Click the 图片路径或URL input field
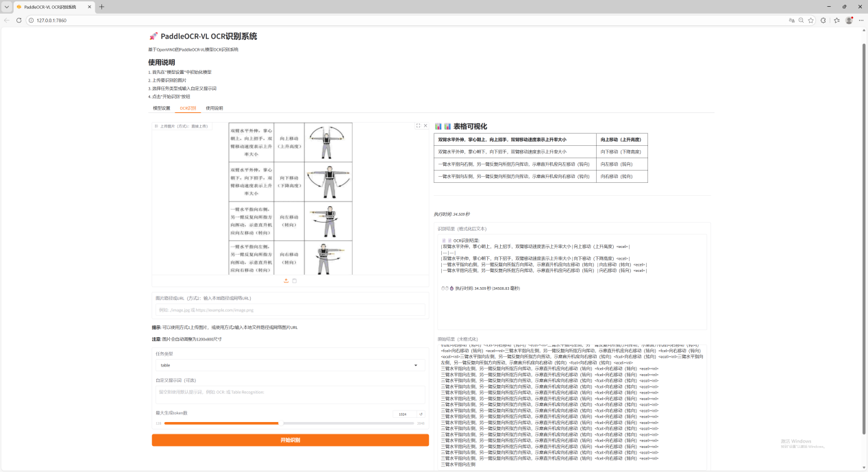The width and height of the screenshot is (868, 472). tap(290, 310)
